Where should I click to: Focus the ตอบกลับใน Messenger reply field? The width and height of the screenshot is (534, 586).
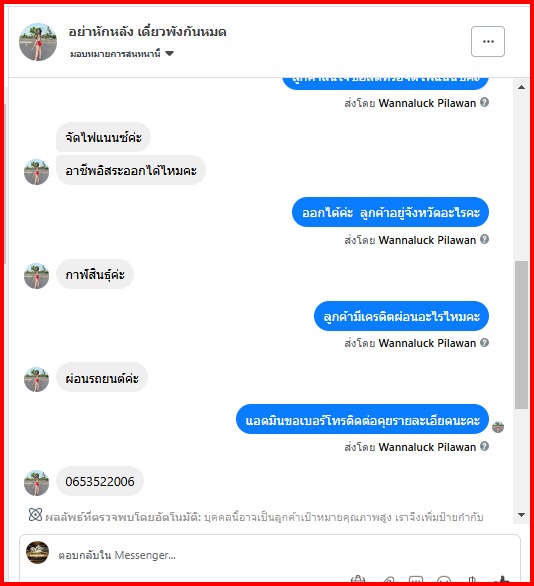coord(269,555)
